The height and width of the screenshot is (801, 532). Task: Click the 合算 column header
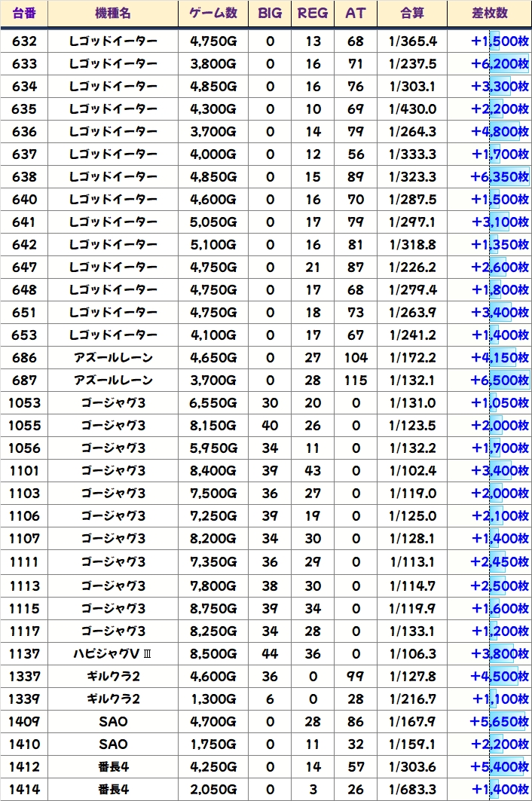pyautogui.click(x=412, y=14)
